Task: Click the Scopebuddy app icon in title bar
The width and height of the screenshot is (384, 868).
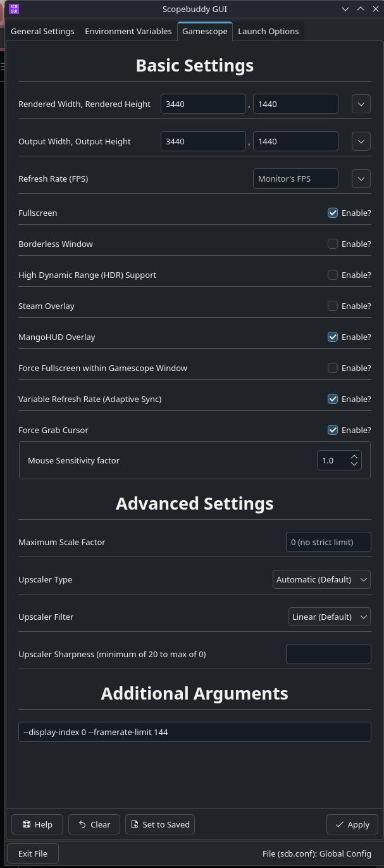Action: 14,9
